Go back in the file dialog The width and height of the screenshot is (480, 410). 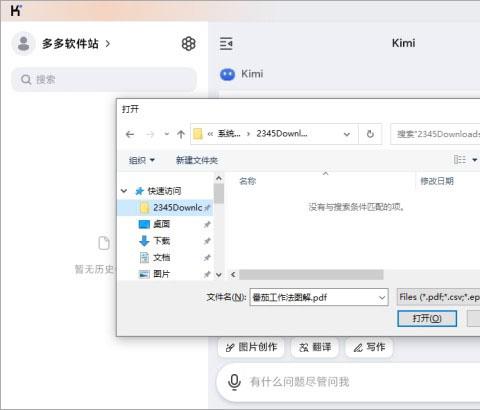(130, 134)
